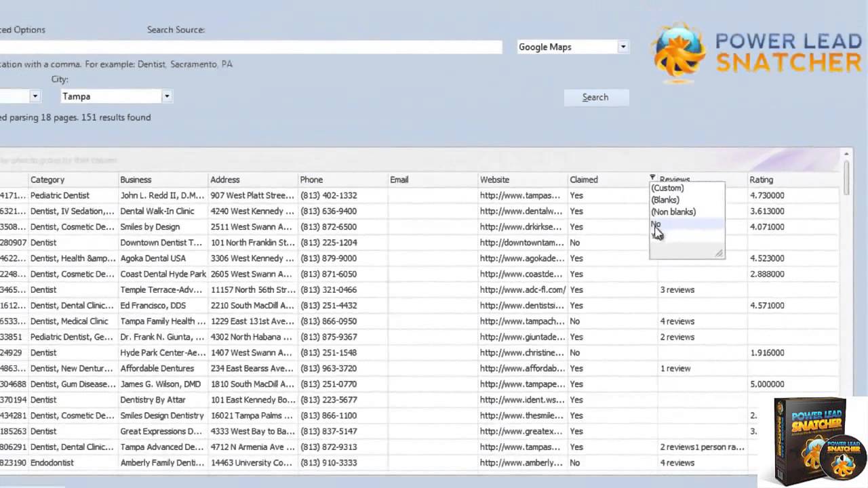Click the filter funnel icon on Claimed column
Image resolution: width=868 pixels, height=488 pixels.
(652, 178)
